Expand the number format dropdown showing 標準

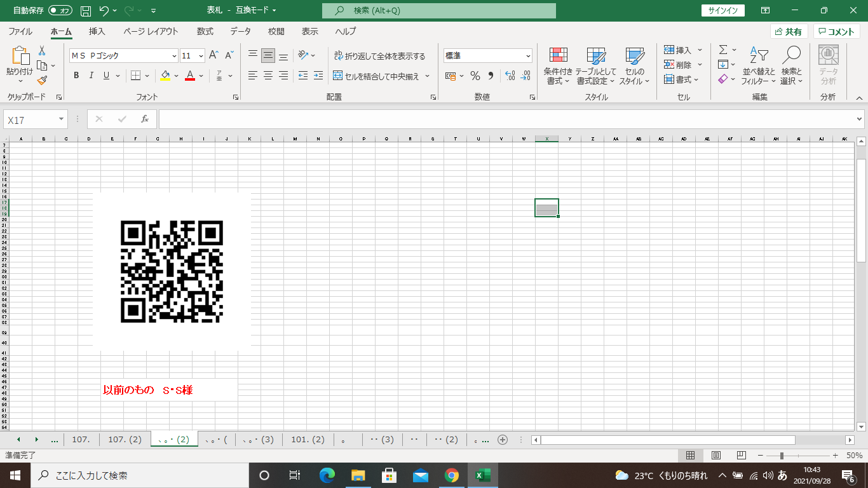(x=528, y=56)
